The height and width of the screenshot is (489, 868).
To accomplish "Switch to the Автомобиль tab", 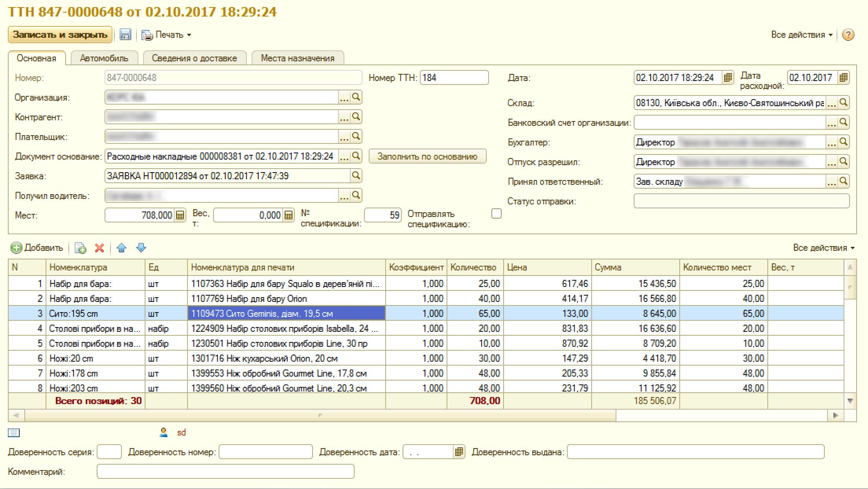I will click(x=104, y=58).
